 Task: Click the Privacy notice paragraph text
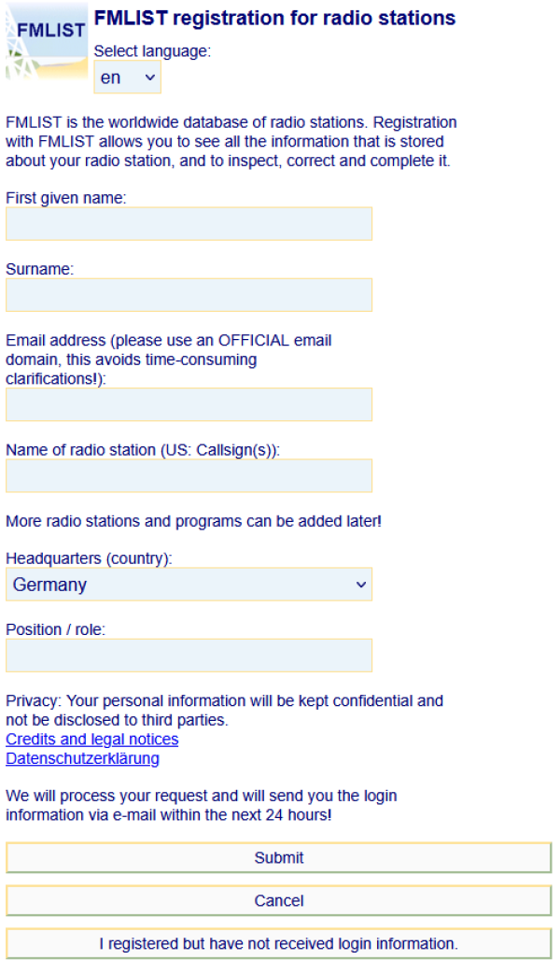224,711
